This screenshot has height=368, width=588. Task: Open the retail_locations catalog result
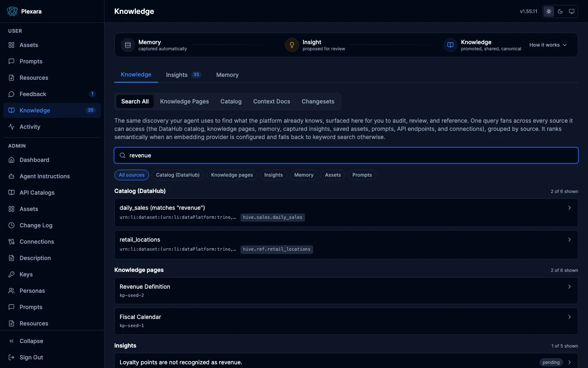click(346, 245)
